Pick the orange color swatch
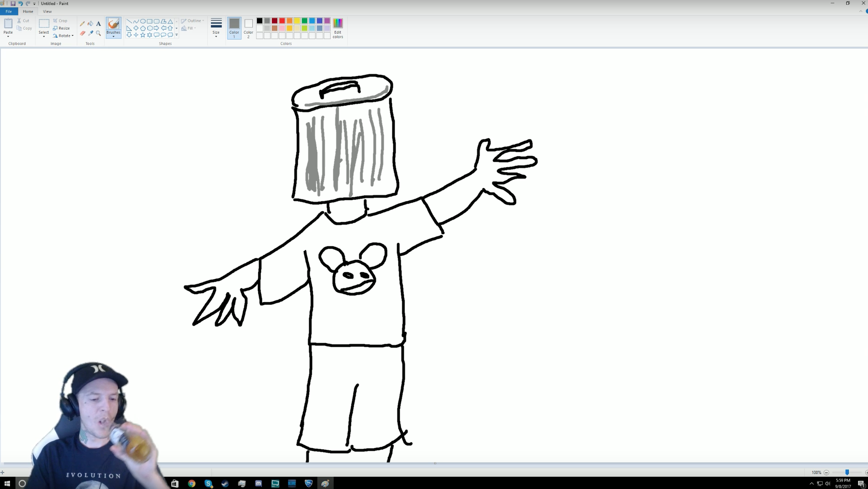The width and height of the screenshot is (868, 489). pyautogui.click(x=290, y=20)
